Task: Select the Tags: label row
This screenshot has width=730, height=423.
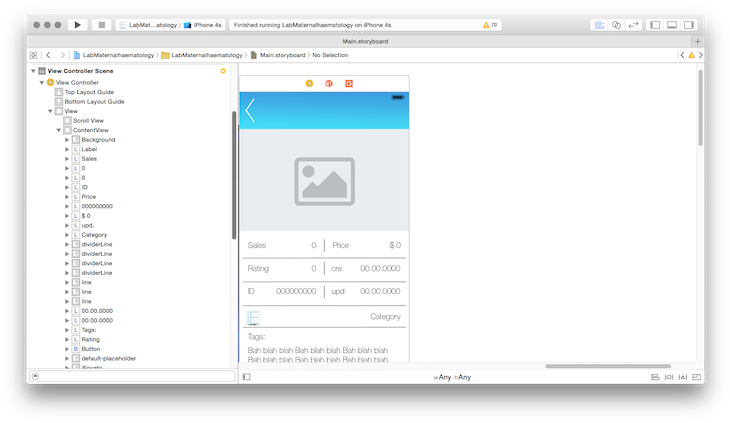Action: (x=84, y=330)
